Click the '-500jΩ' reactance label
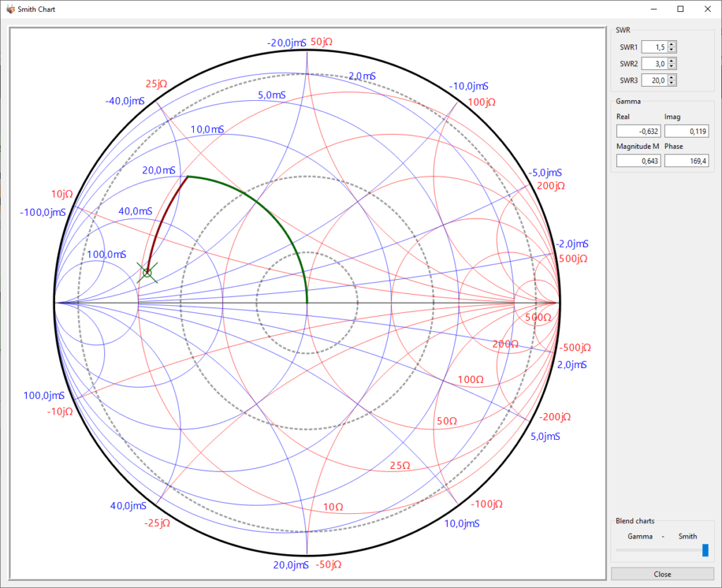 coord(575,348)
